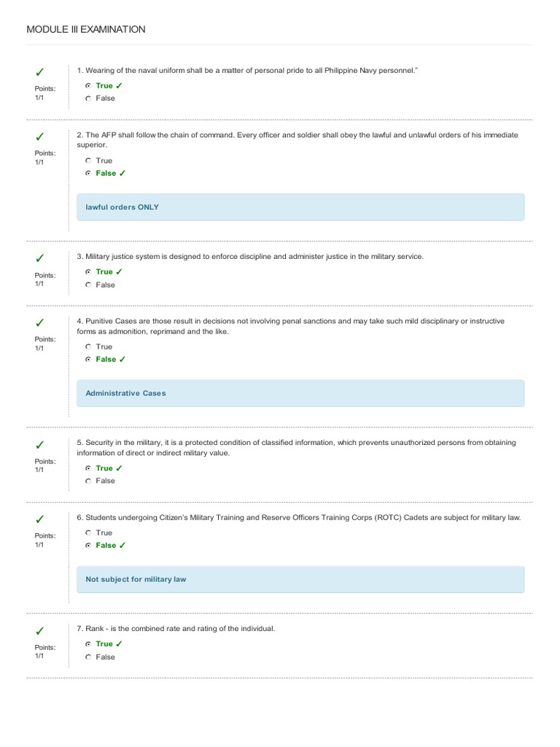The width and height of the screenshot is (560, 747).
Task: Choose False radio for question 2
Action: (88, 174)
